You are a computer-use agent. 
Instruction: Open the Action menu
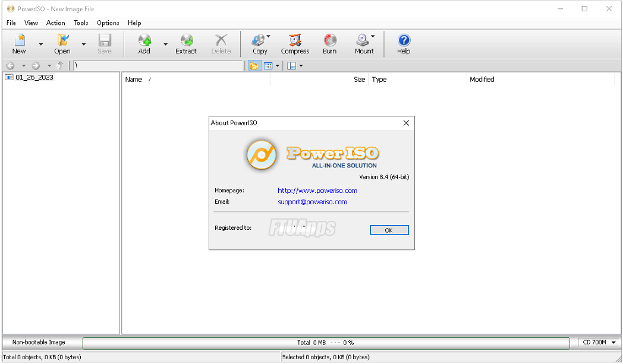tap(56, 23)
